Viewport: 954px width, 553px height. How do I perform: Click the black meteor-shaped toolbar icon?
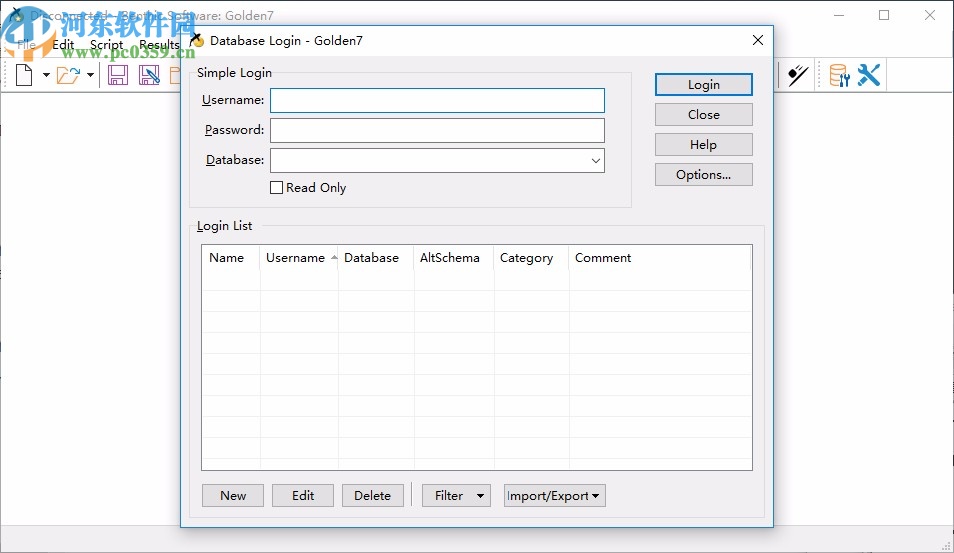(x=797, y=75)
